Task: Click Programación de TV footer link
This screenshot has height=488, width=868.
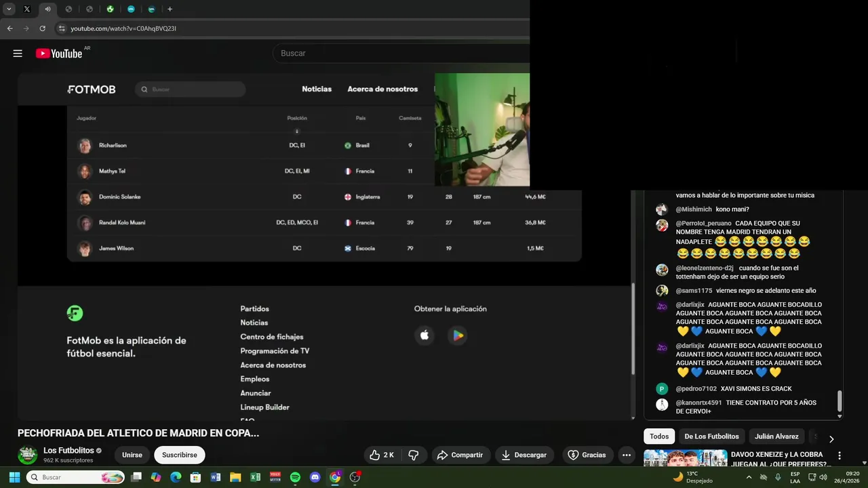Action: (x=275, y=351)
